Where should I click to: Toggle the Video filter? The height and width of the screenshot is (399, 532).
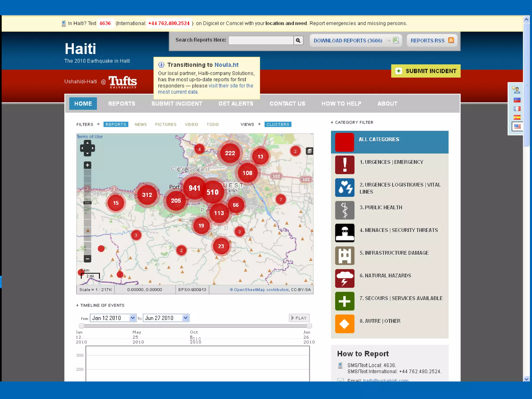(x=191, y=124)
